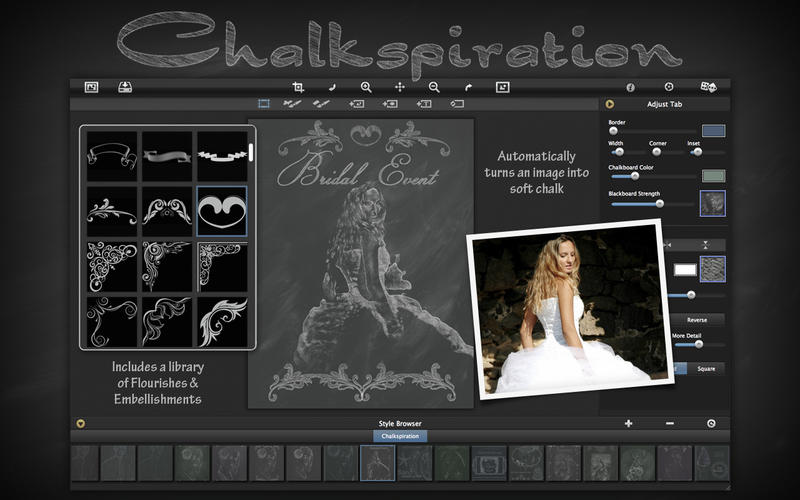
Task: Select the heart flourish thumbnail in library
Action: coord(222,210)
